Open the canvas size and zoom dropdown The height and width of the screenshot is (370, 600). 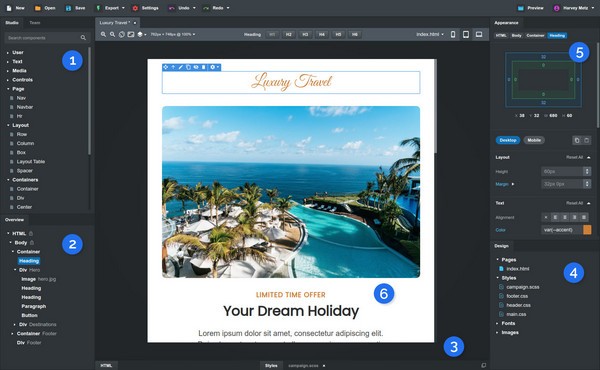click(173, 34)
